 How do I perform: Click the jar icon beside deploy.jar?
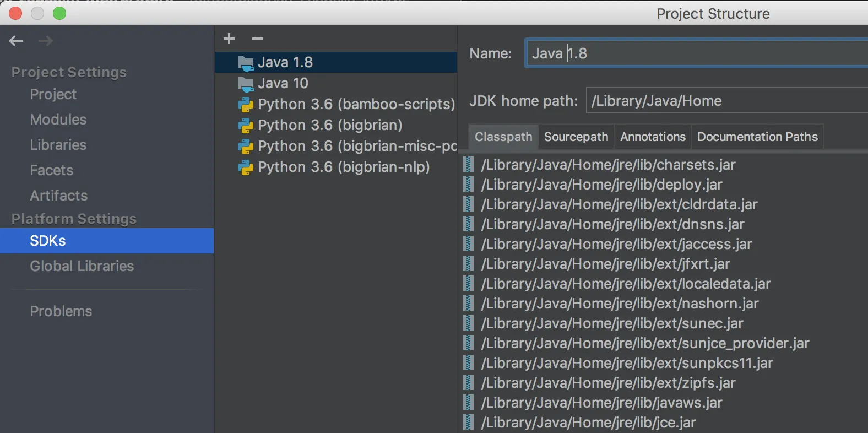point(468,184)
